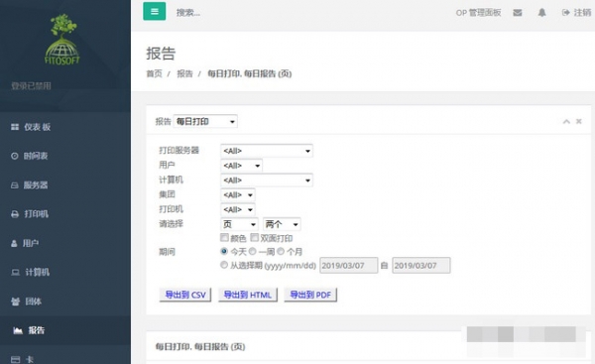Click the lower 每日打印. 每日报告 (页) panel heading

click(200, 346)
